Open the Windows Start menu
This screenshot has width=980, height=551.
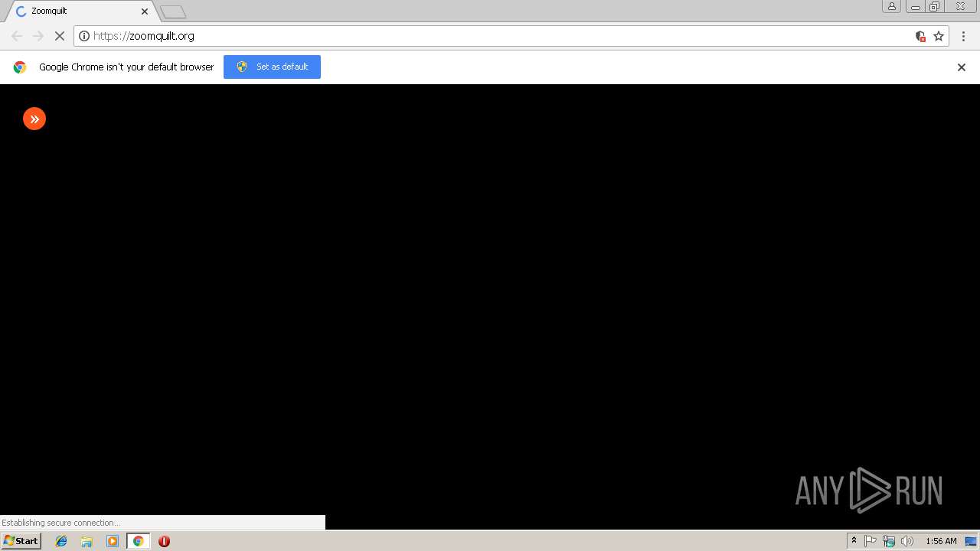tap(21, 541)
